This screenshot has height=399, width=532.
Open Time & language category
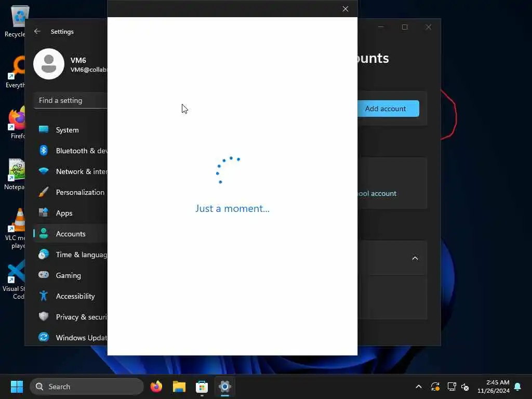(x=71, y=255)
